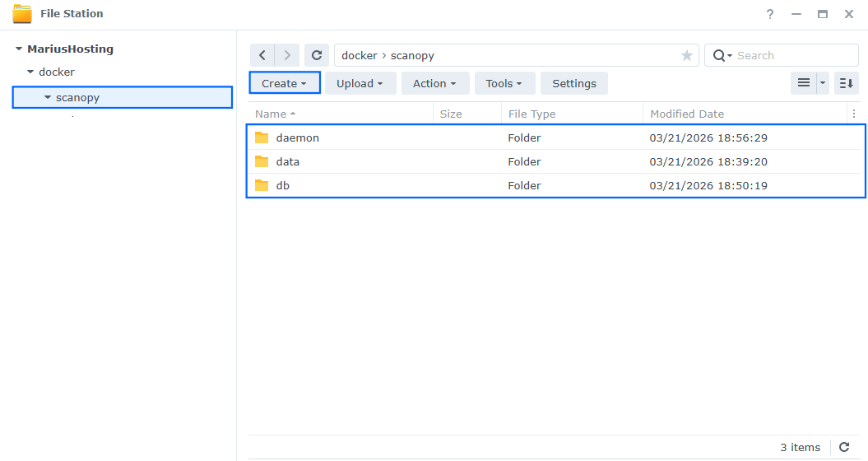Click File Station app icon in title bar
Screen dimensions: 868x461
[22, 14]
